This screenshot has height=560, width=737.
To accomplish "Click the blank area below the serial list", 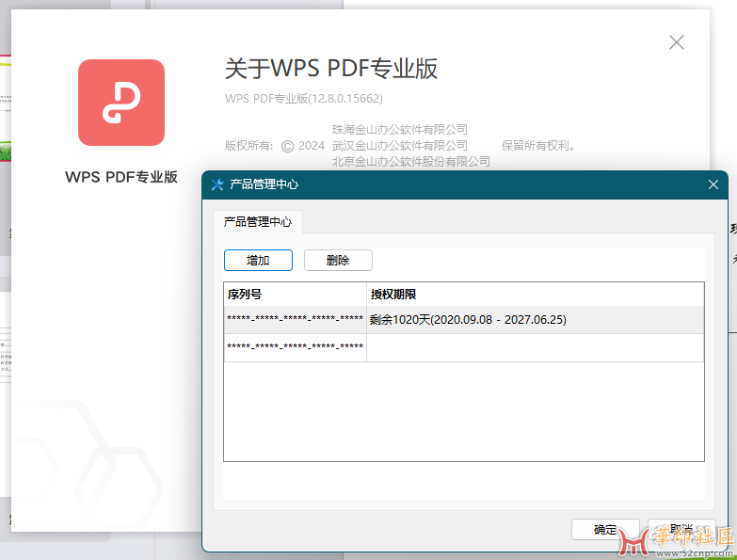I will pos(463,411).
